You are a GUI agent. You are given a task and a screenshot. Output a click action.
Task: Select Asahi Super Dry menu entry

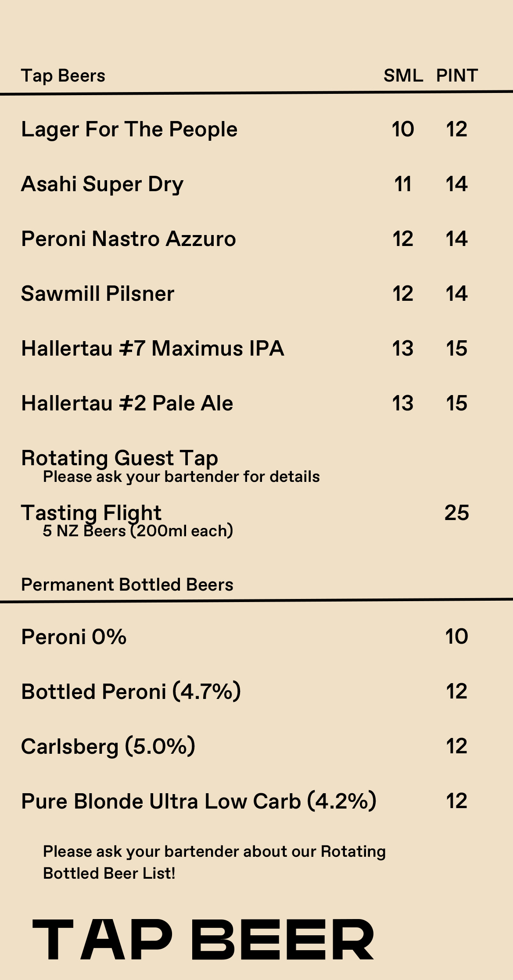tap(102, 185)
